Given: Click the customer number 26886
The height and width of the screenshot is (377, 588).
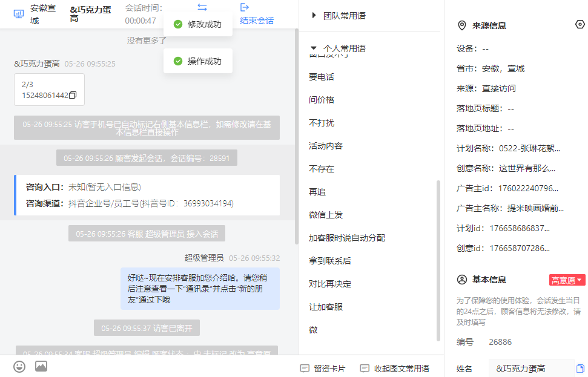Looking at the screenshot, I should pyautogui.click(x=500, y=342).
